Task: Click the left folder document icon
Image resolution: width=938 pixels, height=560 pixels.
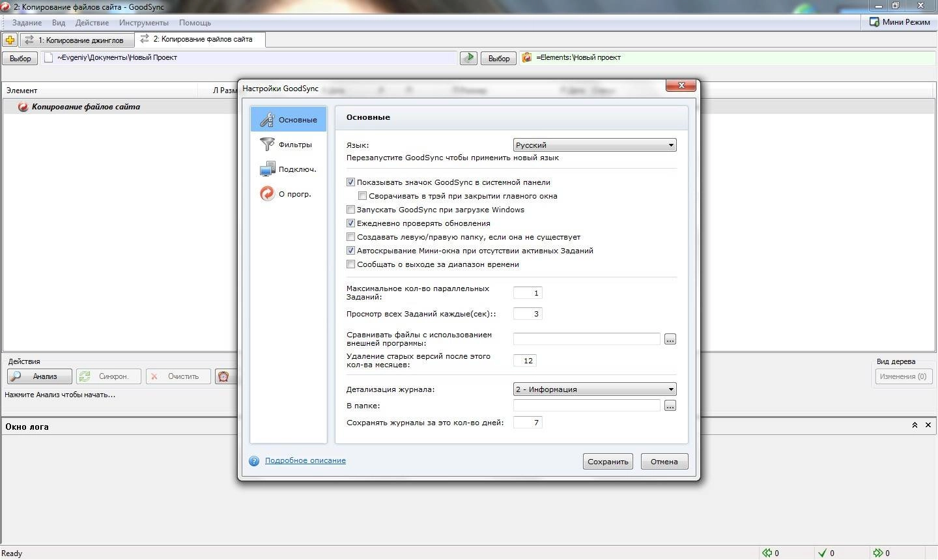Action: click(48, 57)
